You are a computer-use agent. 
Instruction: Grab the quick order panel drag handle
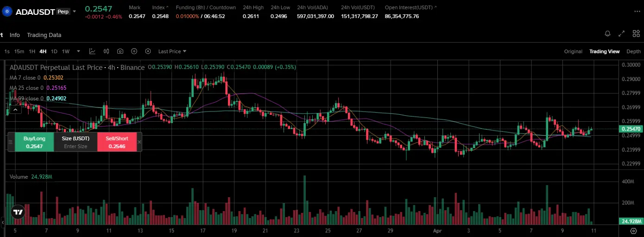(x=11, y=142)
